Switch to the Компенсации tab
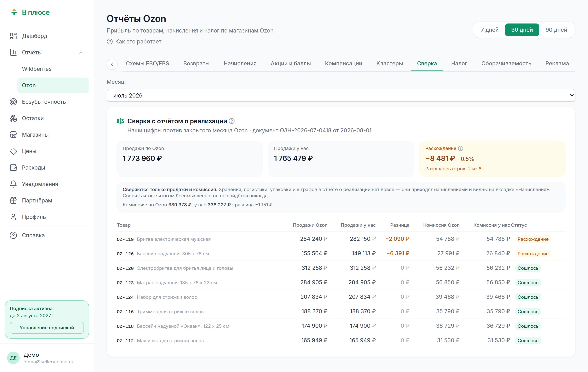Viewport: 588px width, 372px height. coord(343,63)
